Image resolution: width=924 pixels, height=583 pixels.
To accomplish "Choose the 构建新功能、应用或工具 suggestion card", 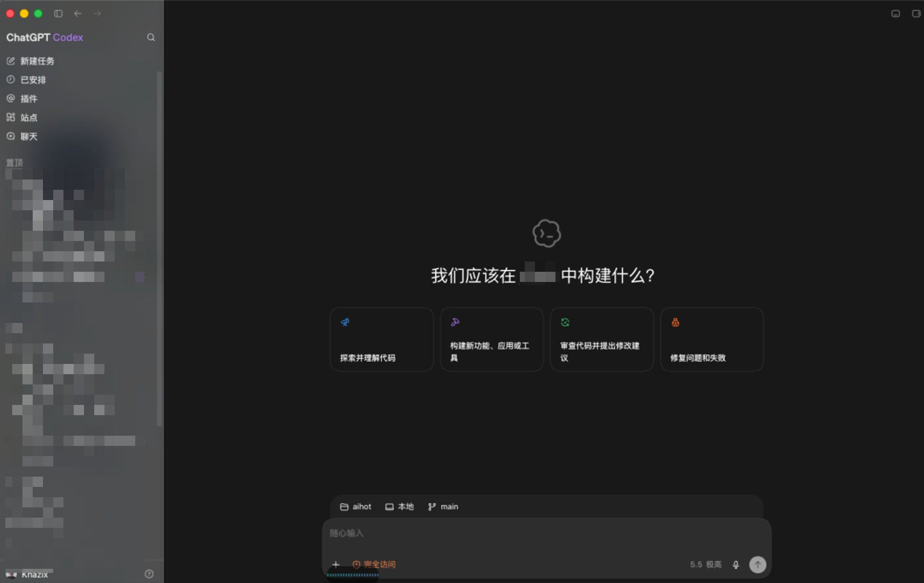I will point(492,340).
